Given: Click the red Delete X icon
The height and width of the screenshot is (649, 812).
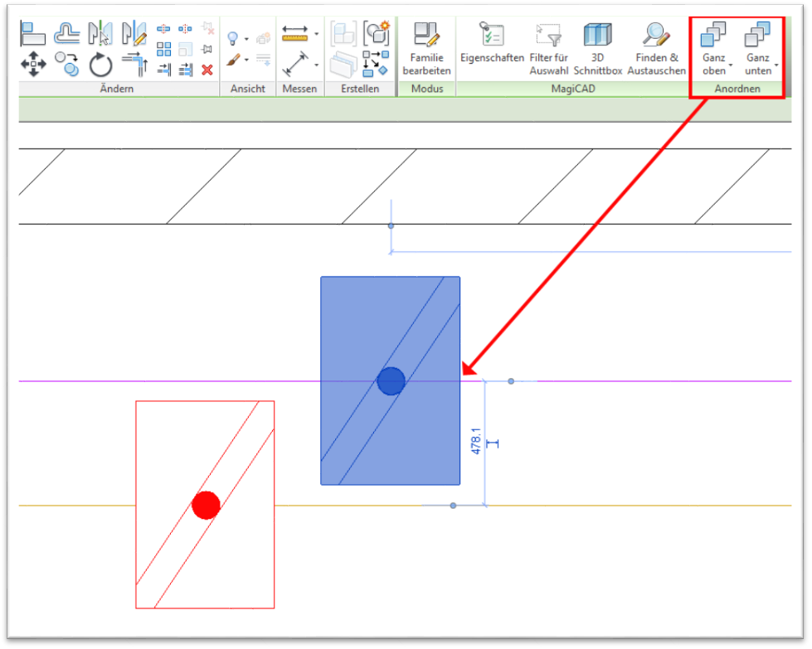Looking at the screenshot, I should [x=207, y=70].
